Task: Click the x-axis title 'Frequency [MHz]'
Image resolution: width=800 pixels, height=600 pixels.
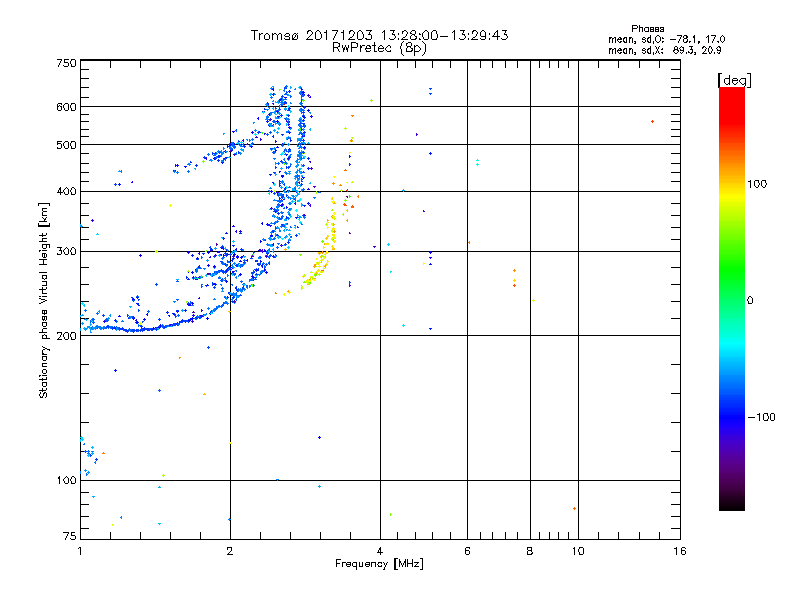Action: [x=379, y=564]
